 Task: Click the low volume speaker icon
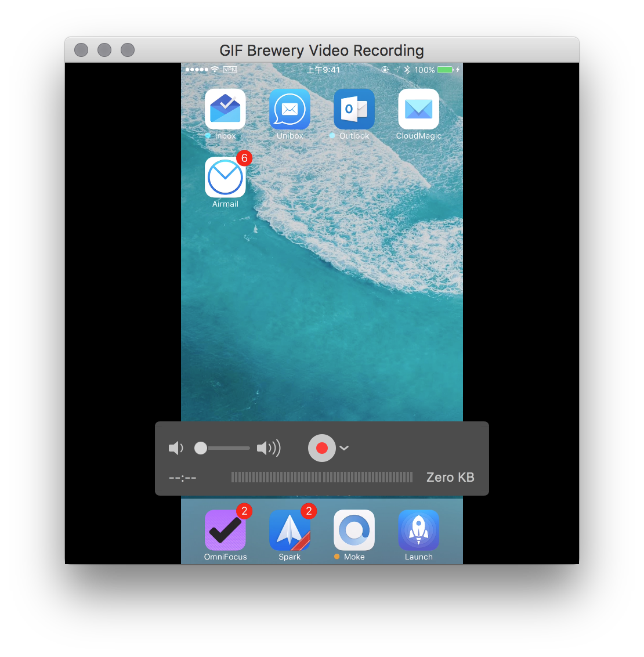[x=176, y=448]
